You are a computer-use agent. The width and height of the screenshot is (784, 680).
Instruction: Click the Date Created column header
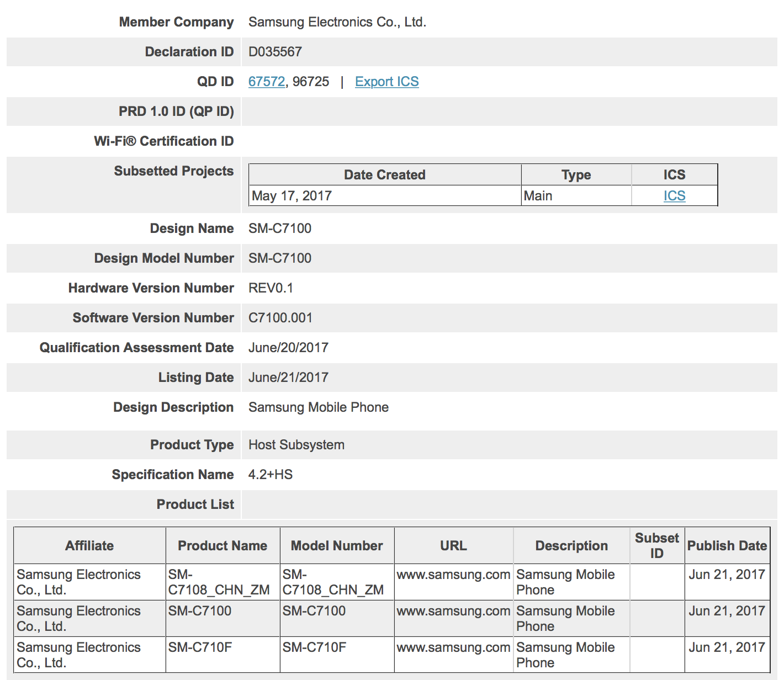[384, 175]
